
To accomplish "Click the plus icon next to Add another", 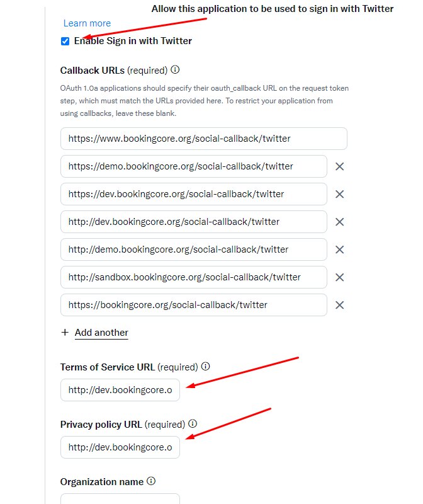I will click(x=65, y=333).
